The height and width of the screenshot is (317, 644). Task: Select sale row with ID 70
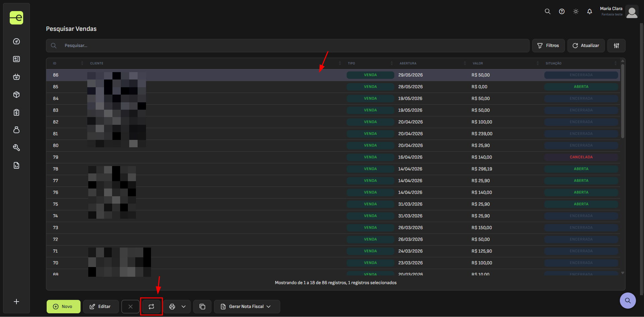point(333,263)
